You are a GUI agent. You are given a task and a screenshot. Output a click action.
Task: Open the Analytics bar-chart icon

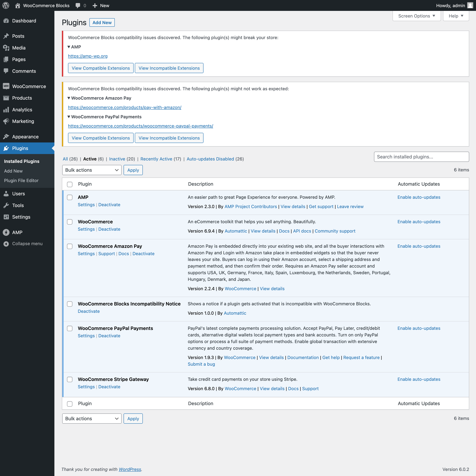[x=6, y=110]
